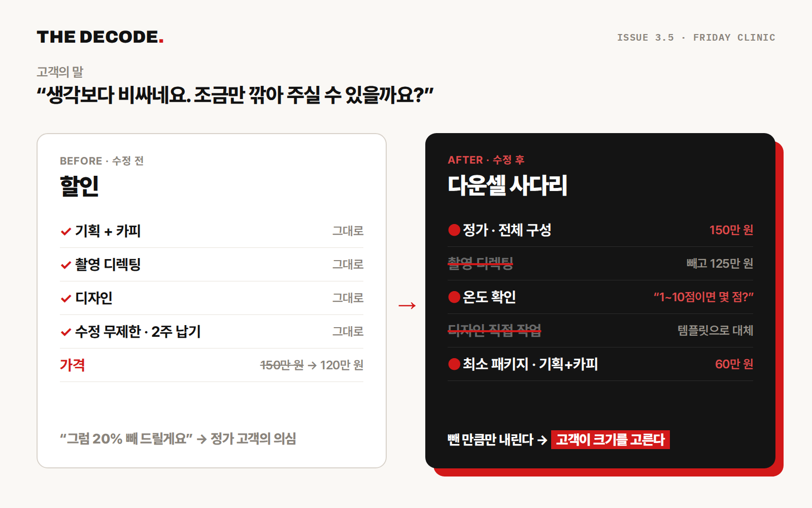This screenshot has width=812, height=508.
Task: Click the 수정 무제한 · 2주 납기 text
Action: coord(138,332)
